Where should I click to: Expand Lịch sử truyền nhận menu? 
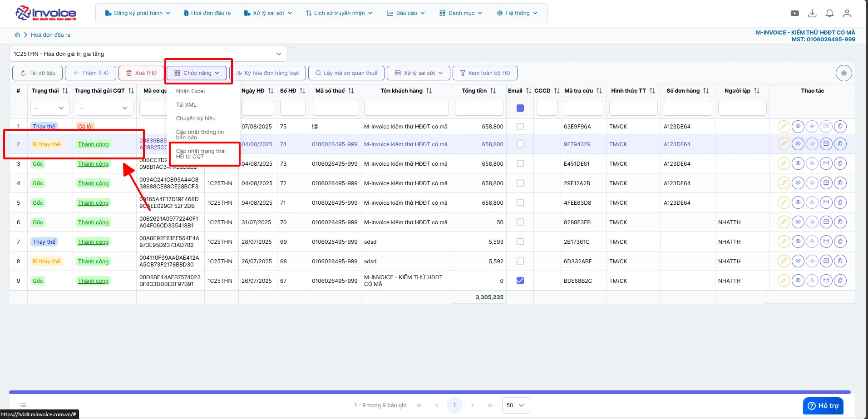(339, 13)
